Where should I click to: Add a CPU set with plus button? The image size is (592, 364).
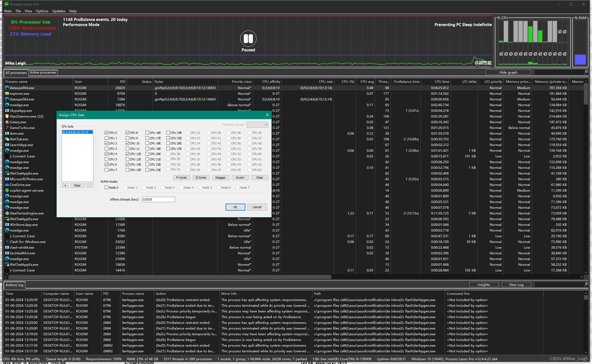point(65,185)
